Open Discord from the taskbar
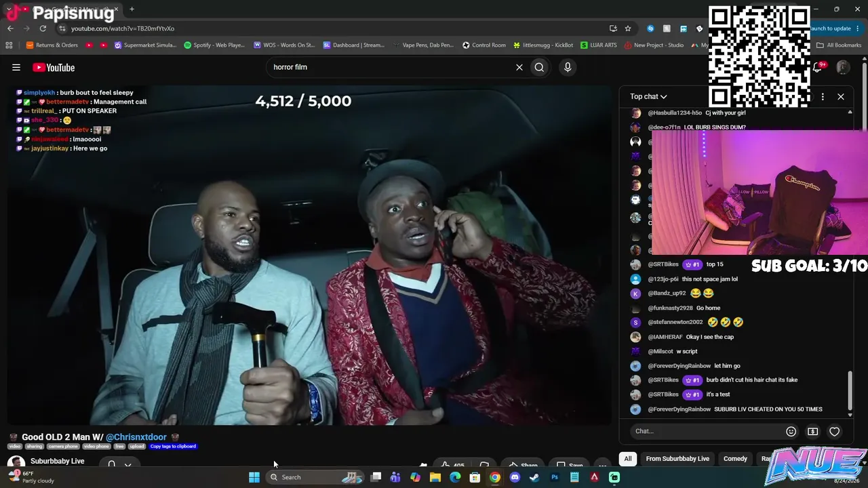Screen dimensions: 868x488 pyautogui.click(x=515, y=477)
